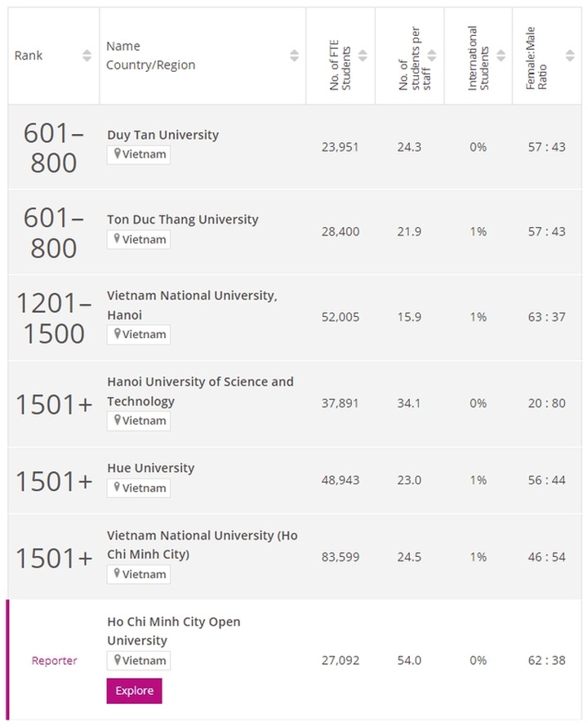Click the Explore button
The height and width of the screenshot is (726, 588).
point(134,690)
